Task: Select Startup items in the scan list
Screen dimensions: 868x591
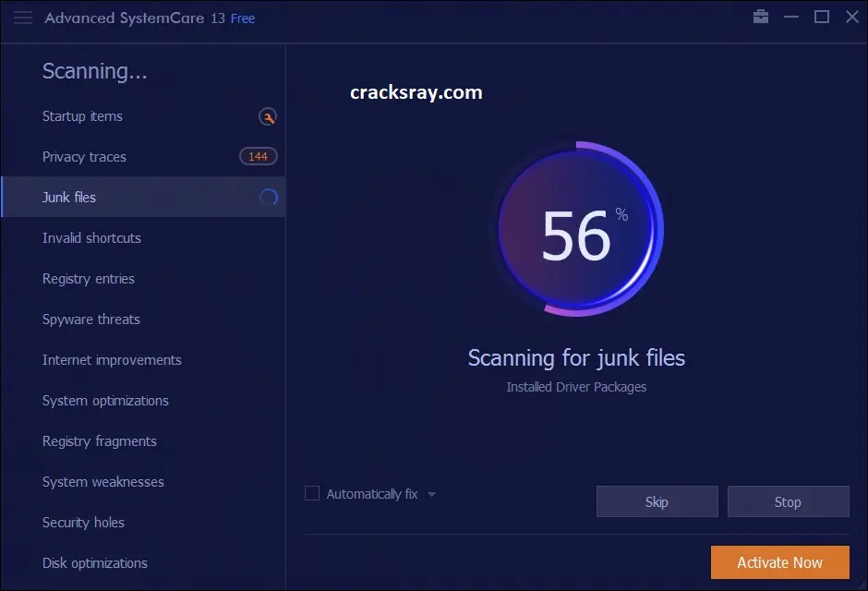Action: (143, 116)
